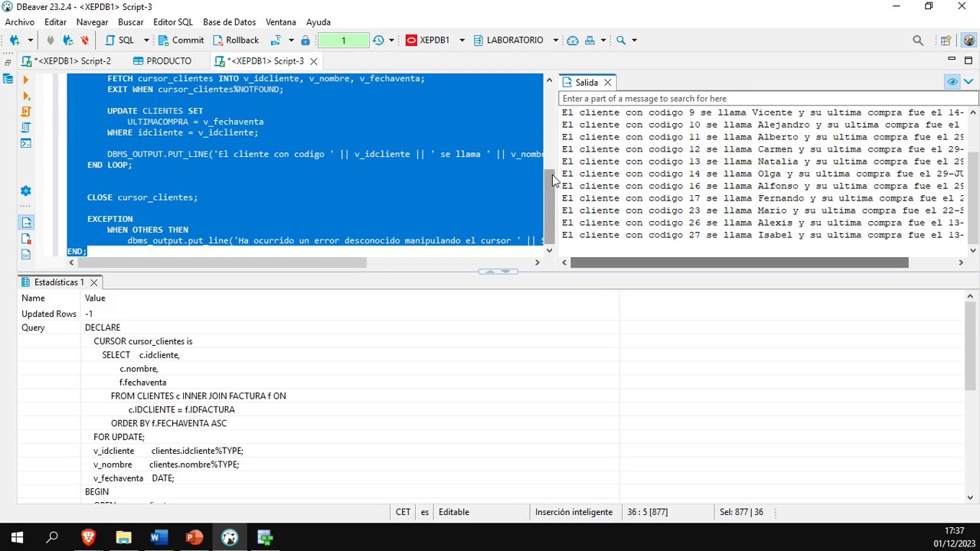Click the editor vertical scrollbar thumb

point(549,207)
